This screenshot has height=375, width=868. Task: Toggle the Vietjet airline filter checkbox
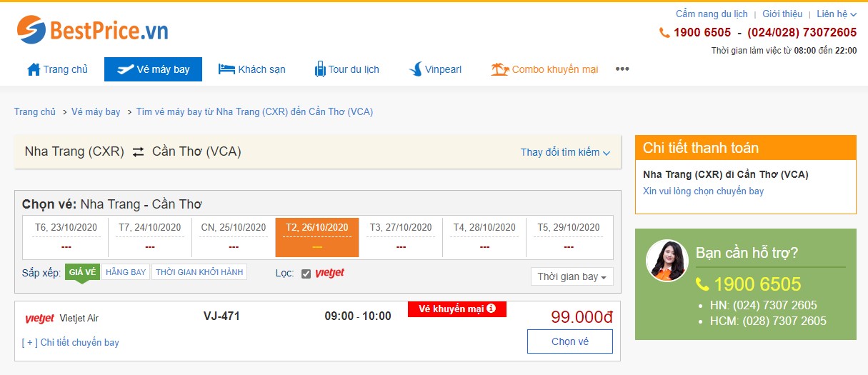tap(306, 274)
